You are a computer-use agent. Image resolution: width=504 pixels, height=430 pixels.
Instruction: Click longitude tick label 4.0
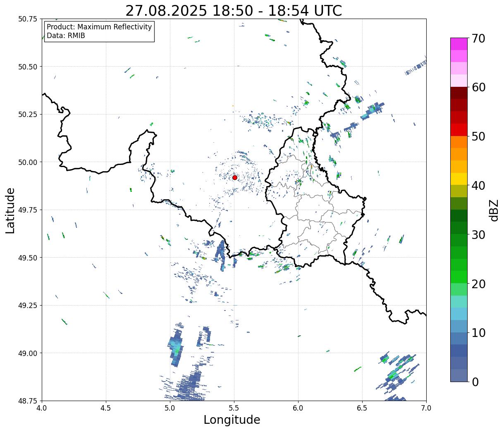42,408
